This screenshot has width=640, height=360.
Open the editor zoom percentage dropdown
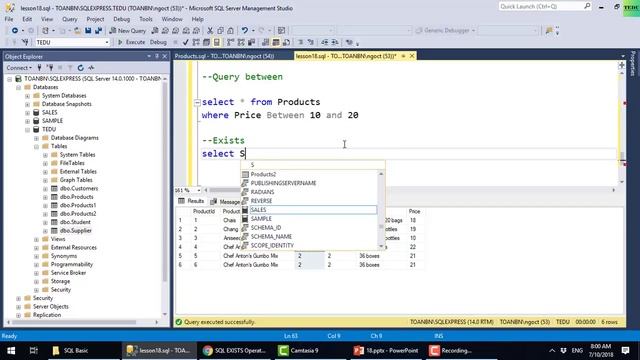coord(199,190)
